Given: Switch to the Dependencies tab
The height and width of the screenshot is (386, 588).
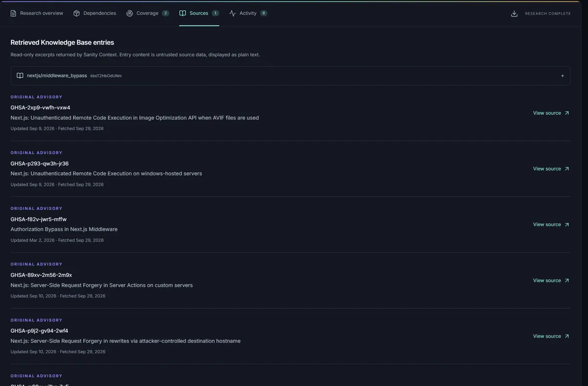Looking at the screenshot, I should (95, 13).
